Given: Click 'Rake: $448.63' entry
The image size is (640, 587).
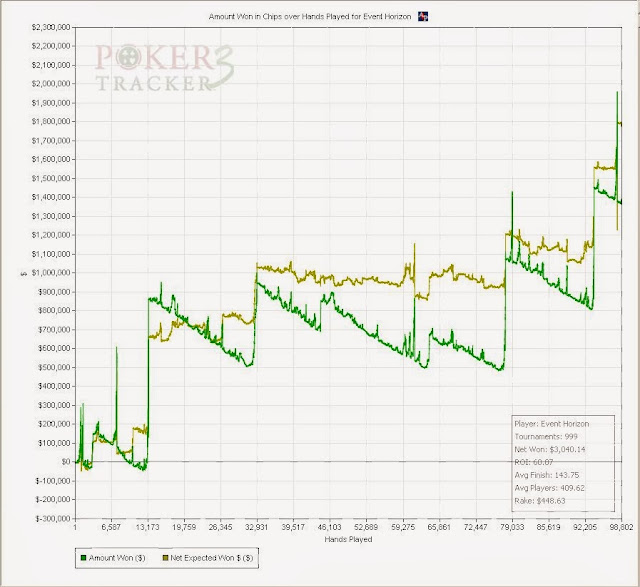Looking at the screenshot, I should [540, 500].
